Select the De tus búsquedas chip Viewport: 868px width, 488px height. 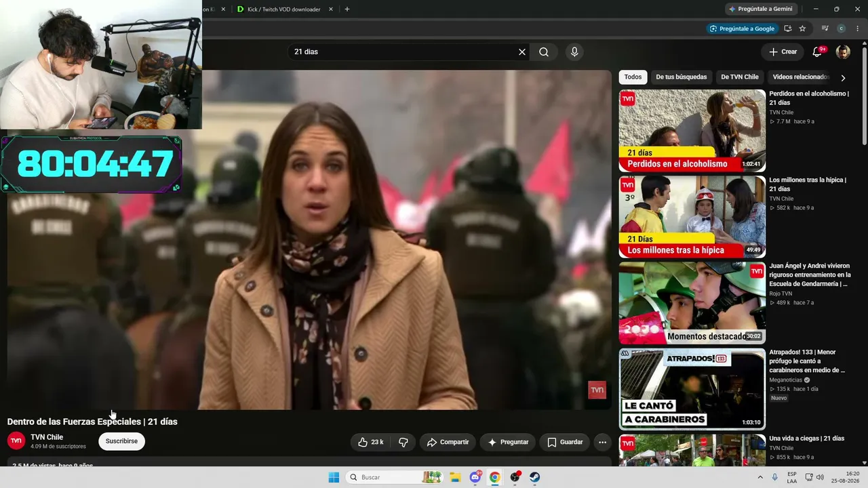click(682, 77)
